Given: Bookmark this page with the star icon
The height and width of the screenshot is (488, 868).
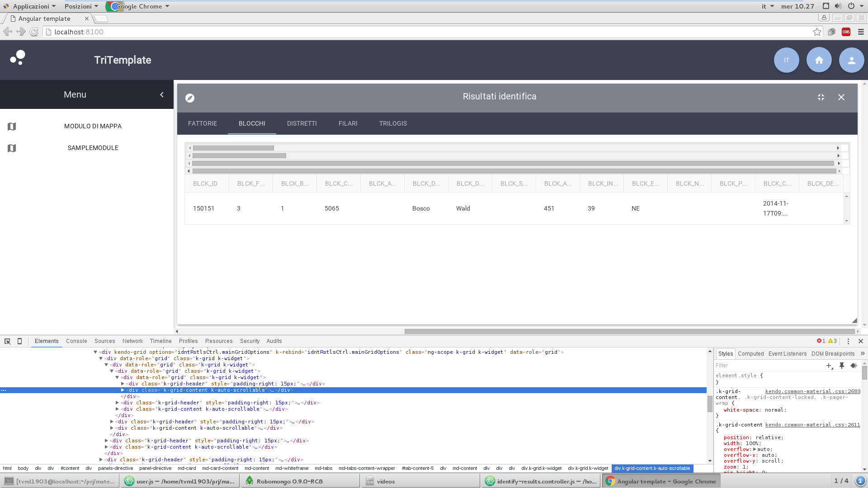Looking at the screenshot, I should [817, 32].
